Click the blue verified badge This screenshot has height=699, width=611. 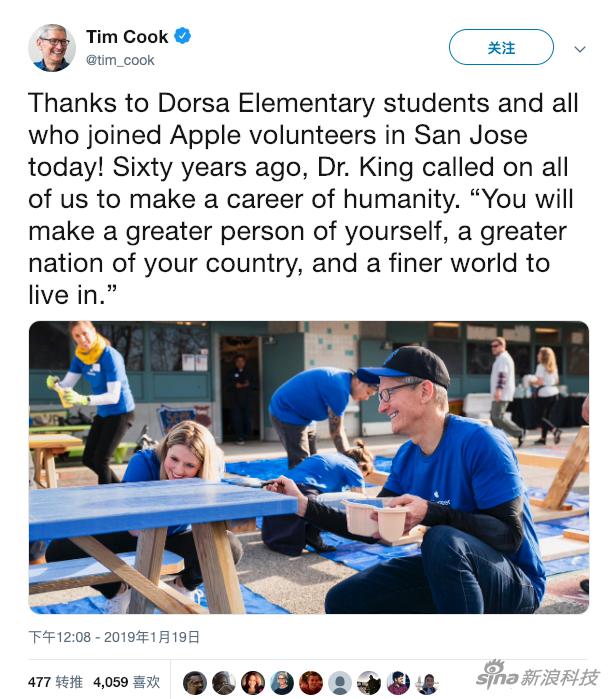pyautogui.click(x=182, y=36)
